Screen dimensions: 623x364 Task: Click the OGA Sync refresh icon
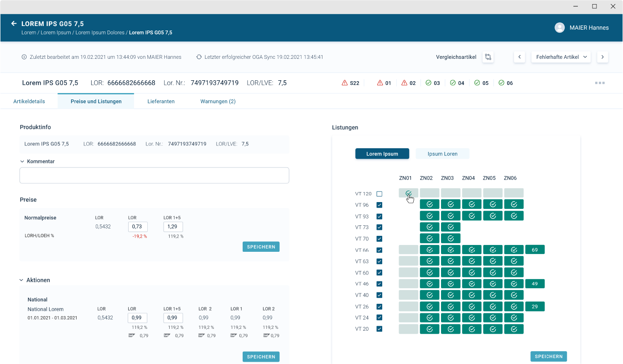(198, 57)
